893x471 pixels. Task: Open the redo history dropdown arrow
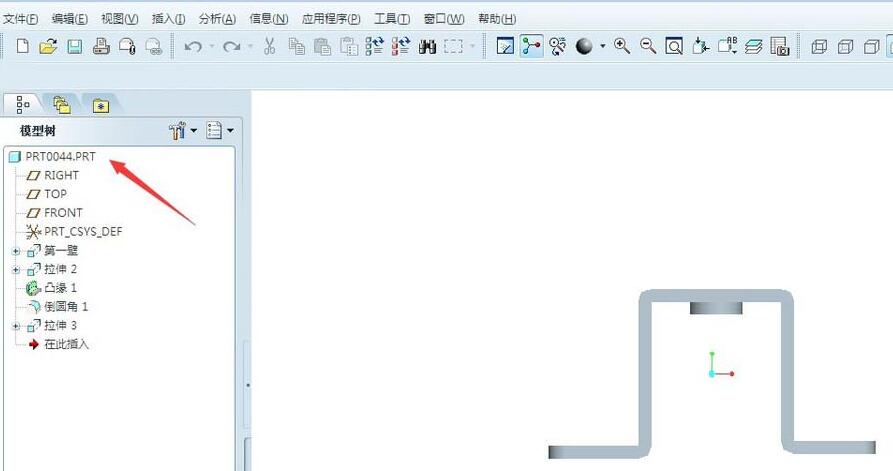tap(250, 46)
